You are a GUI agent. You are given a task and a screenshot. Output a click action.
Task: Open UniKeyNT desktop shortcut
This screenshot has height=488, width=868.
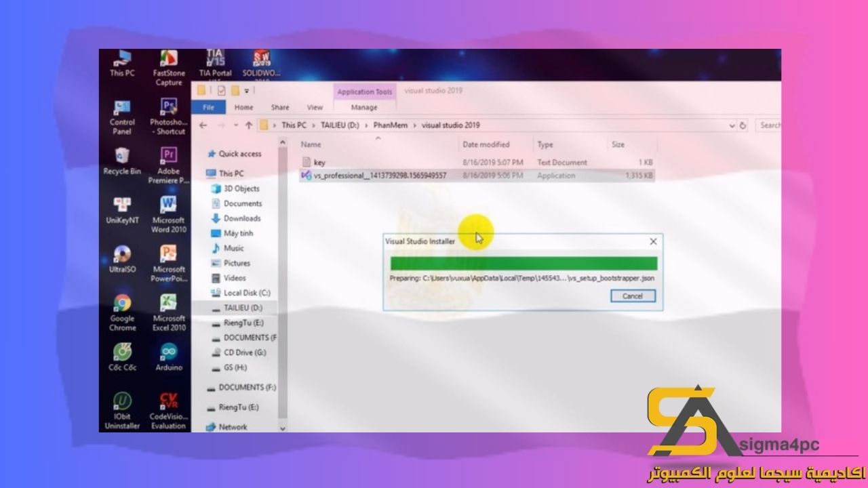pyautogui.click(x=122, y=210)
